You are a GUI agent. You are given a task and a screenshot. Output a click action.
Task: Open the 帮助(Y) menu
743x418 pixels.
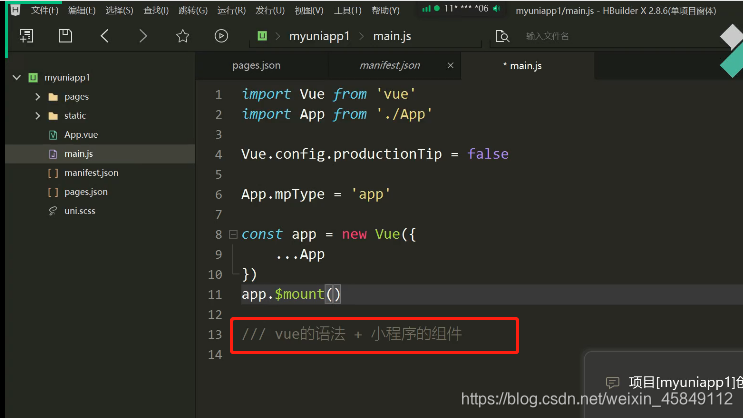point(385,10)
